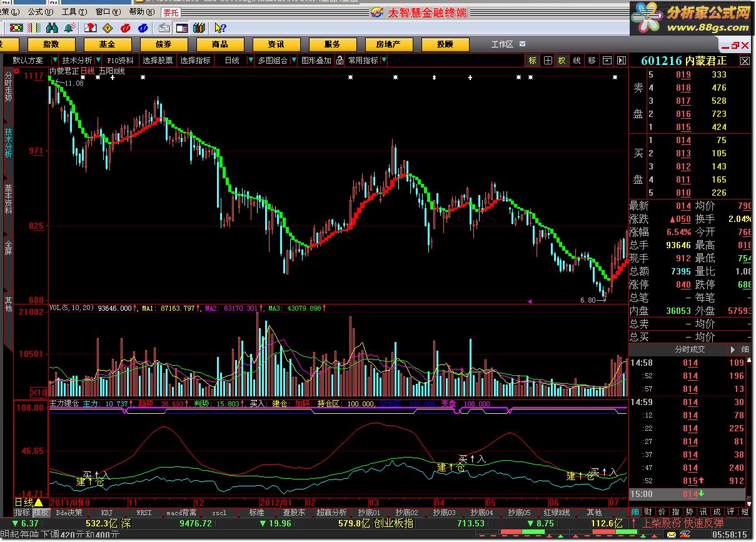The image size is (756, 542).
Task: Click the grey clipboard toolbar icon
Action: (164, 28)
